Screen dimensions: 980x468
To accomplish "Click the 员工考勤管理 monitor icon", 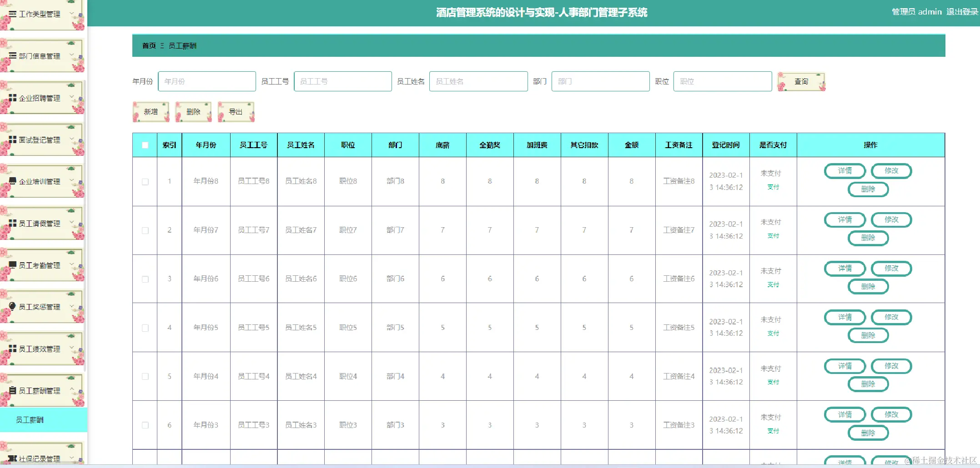I will [13, 265].
